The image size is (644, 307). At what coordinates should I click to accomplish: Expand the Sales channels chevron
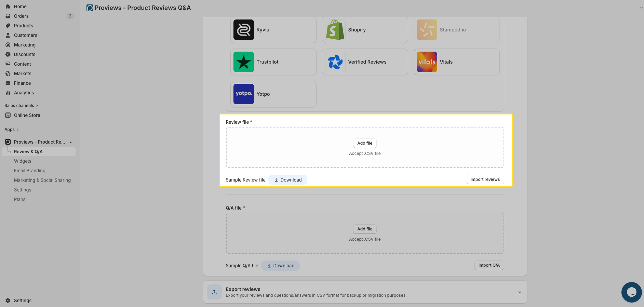[x=37, y=106]
